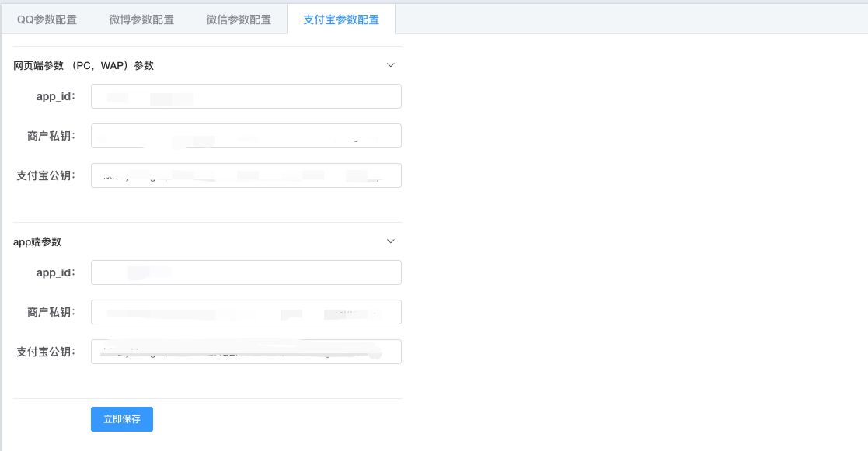Click the 商户私钥 field under app端参数
The image size is (868, 451).
(x=246, y=312)
